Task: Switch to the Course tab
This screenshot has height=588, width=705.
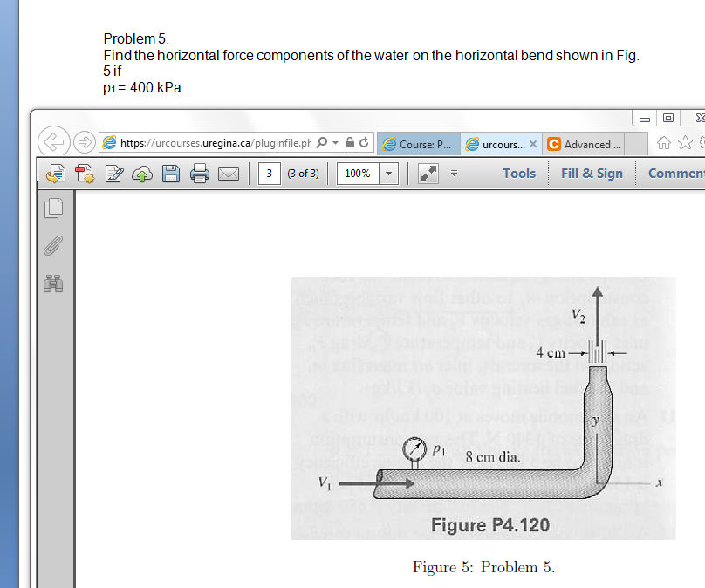Action: (426, 141)
